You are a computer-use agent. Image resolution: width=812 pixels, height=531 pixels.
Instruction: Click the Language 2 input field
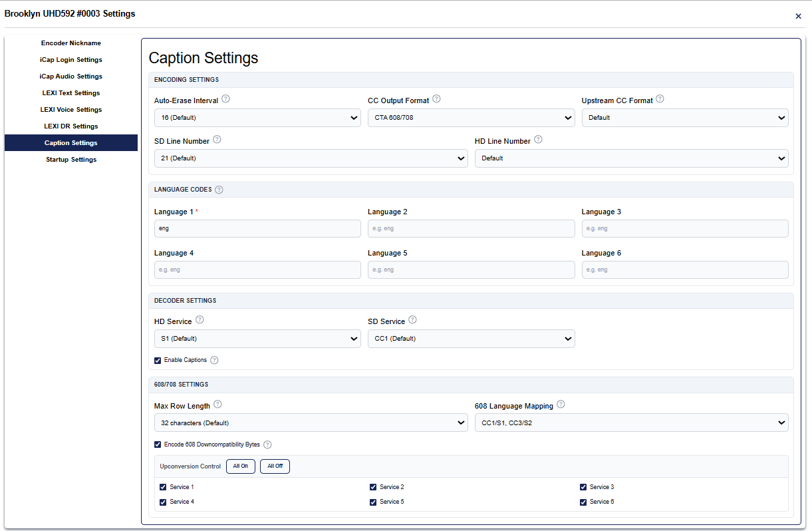tap(471, 229)
